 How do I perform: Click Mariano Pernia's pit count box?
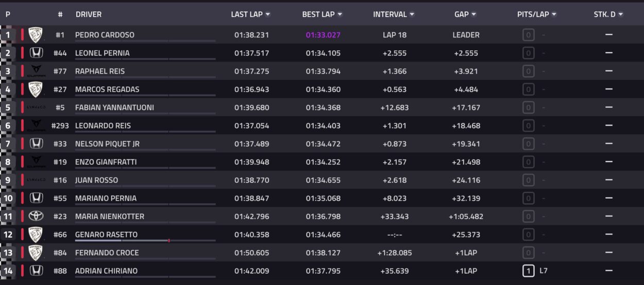pyautogui.click(x=528, y=198)
